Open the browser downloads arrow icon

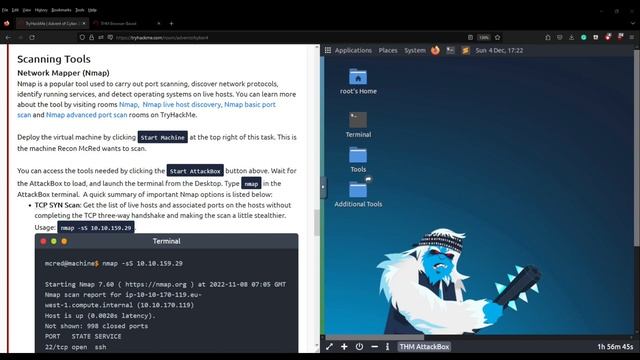[x=571, y=37]
